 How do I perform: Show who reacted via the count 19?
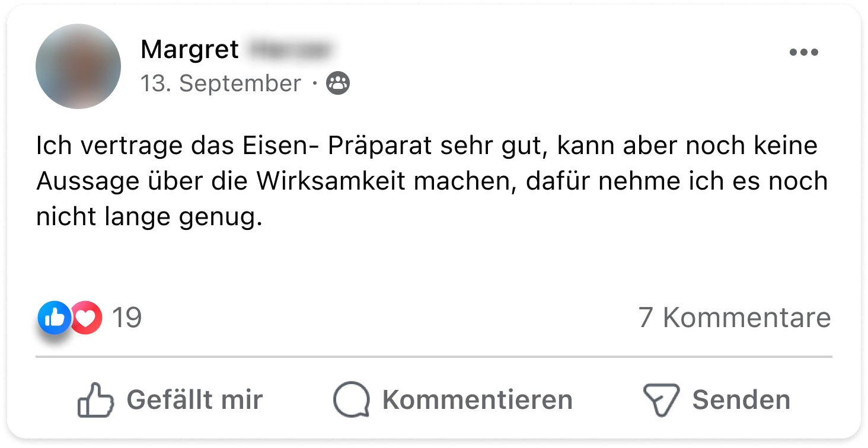127,318
